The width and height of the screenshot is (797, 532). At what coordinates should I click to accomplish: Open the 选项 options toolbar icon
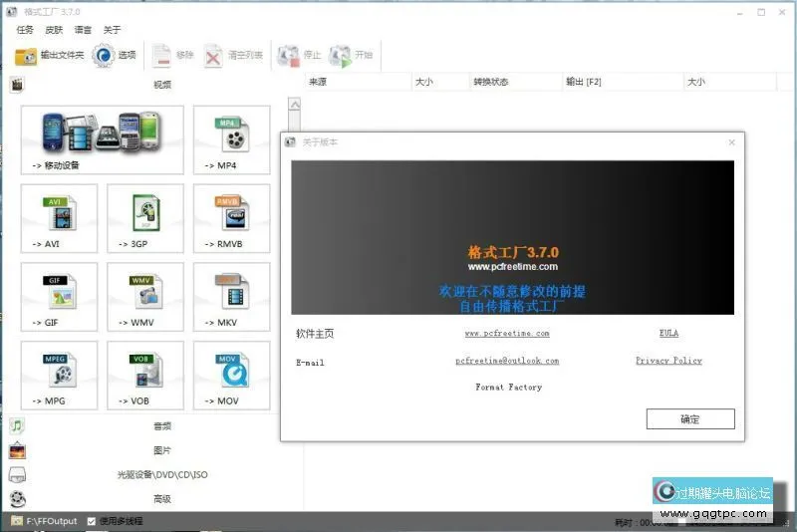(104, 55)
